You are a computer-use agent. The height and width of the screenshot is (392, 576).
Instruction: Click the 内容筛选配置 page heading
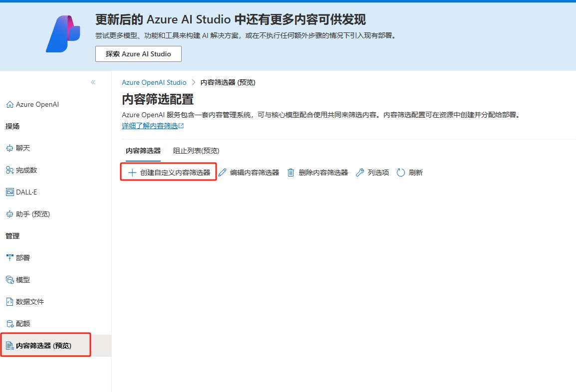coord(158,99)
